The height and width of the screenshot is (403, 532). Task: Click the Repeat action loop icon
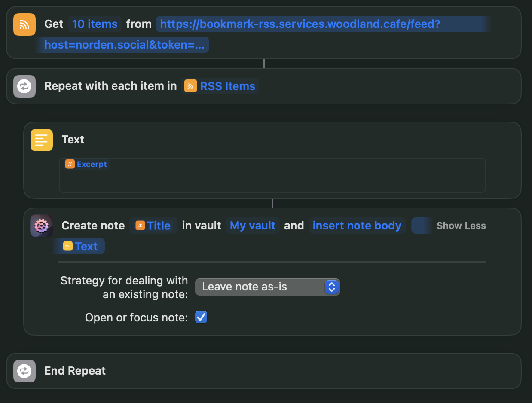tap(24, 86)
